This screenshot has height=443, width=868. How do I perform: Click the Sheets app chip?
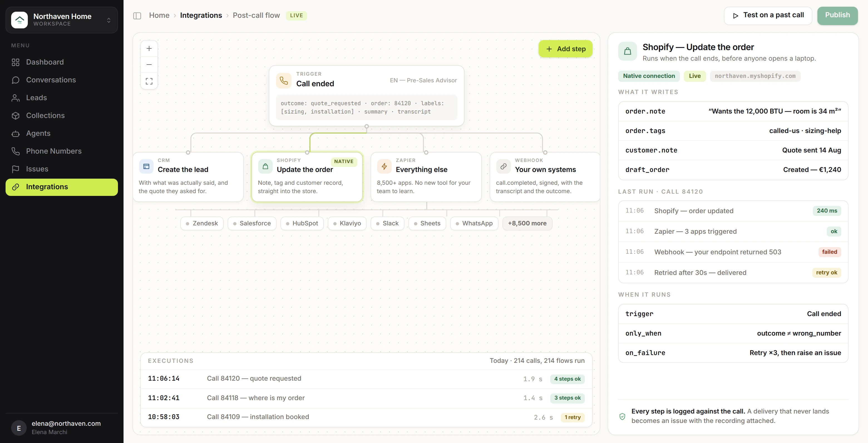click(427, 223)
